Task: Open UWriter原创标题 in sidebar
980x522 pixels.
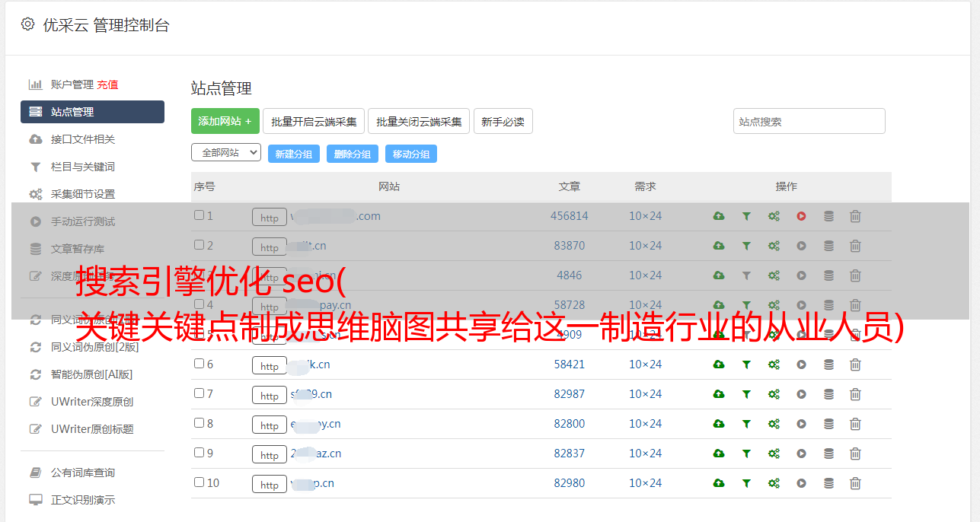Action: [x=92, y=429]
